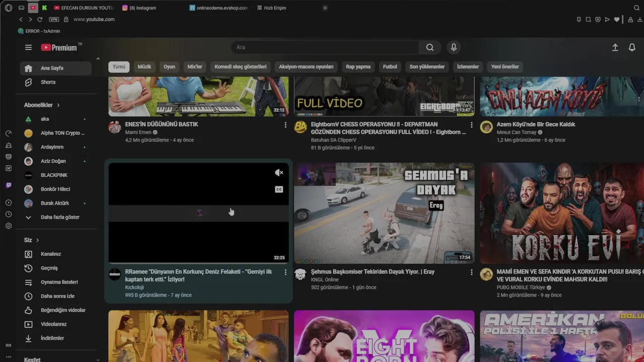Open the upload video icon
This screenshot has height=362, width=644.
[x=615, y=47]
